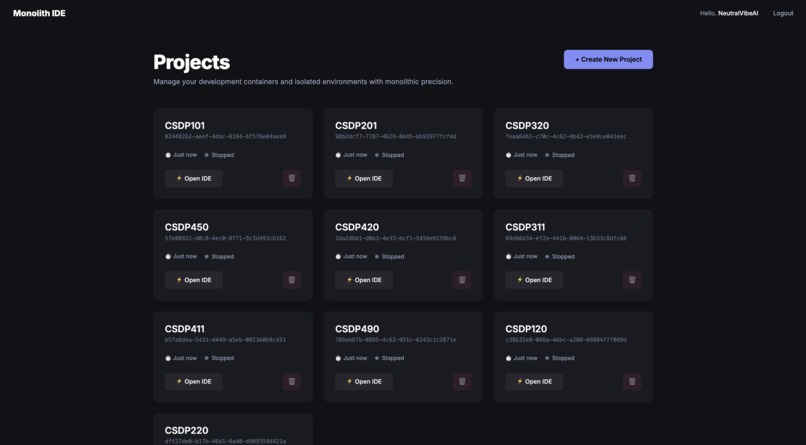
Task: Select the CSDP450 project title
Action: (x=187, y=227)
